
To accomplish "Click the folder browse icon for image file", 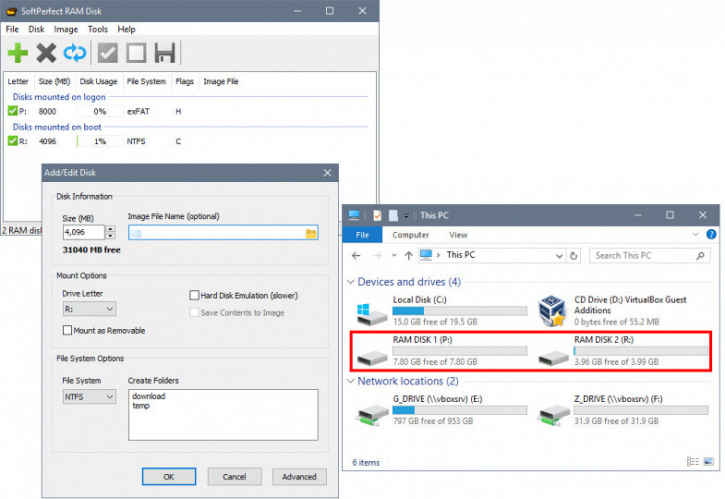I will (311, 233).
